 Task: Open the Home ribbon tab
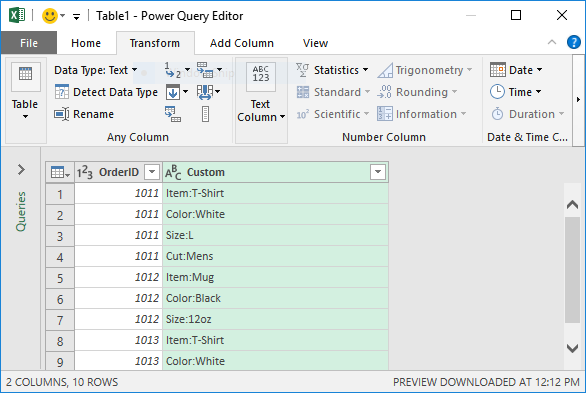86,43
